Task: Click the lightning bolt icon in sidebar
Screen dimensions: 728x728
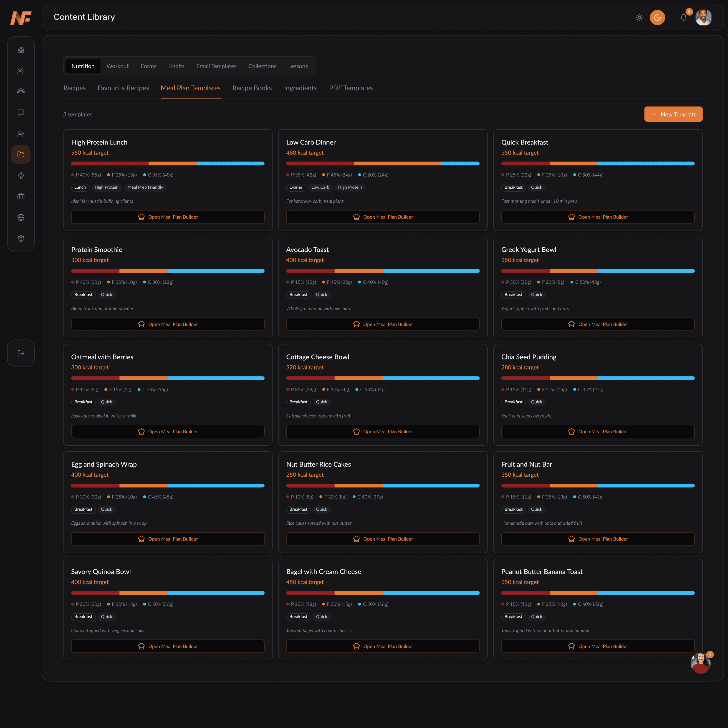Action: pos(21,176)
